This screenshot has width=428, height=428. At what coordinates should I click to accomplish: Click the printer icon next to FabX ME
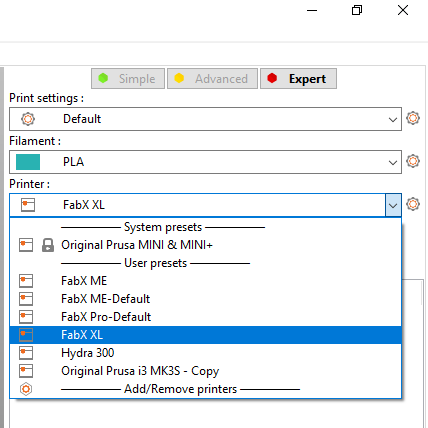[x=26, y=281]
